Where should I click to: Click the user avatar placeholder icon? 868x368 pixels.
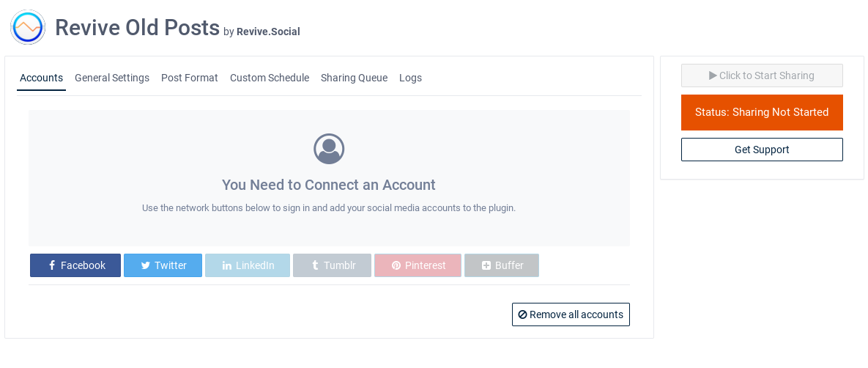tap(329, 149)
